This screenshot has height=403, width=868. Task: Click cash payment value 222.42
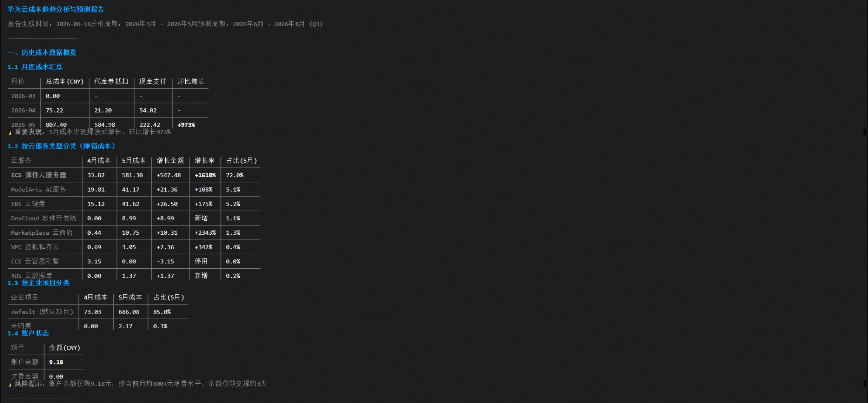click(x=150, y=125)
